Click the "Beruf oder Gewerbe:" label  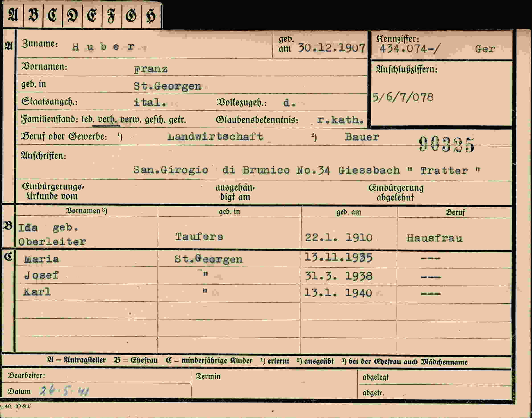coord(64,136)
